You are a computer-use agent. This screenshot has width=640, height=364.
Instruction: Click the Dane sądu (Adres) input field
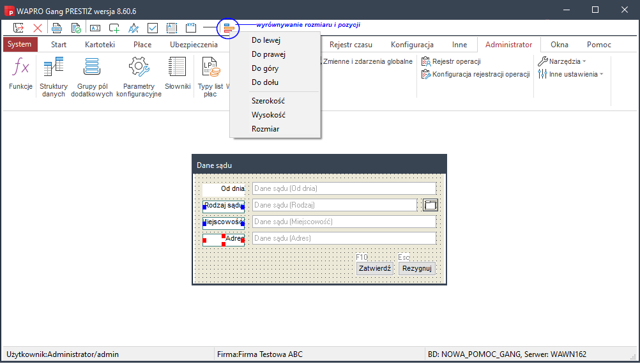[x=344, y=238]
